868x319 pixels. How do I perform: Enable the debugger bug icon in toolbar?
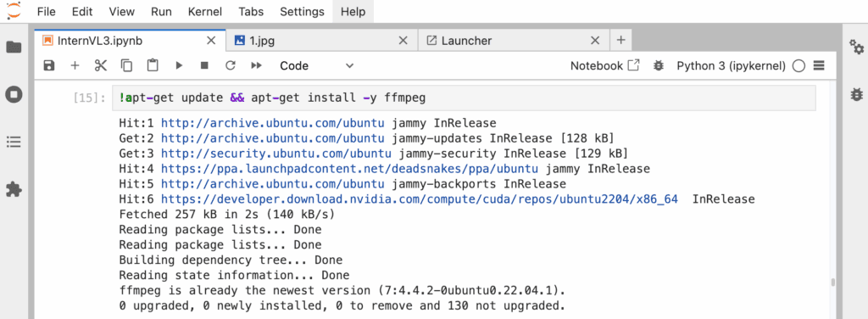[658, 66]
